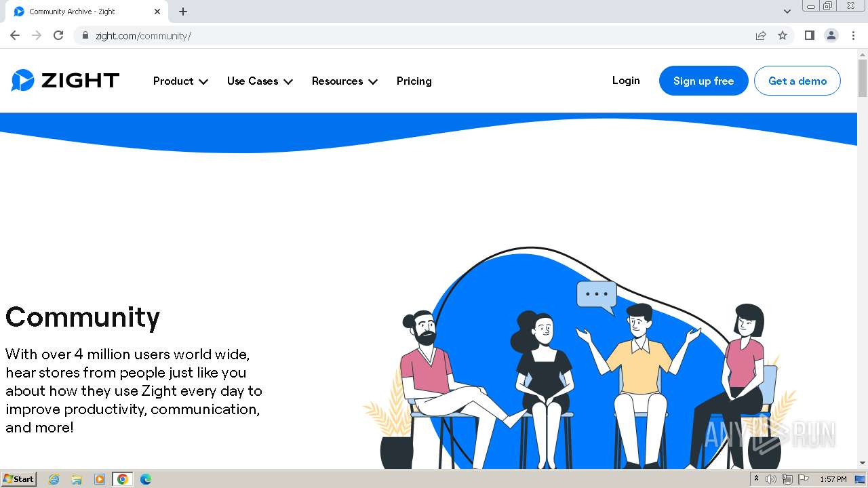Screen dimensions: 868x488
Task: Click Sign up free button
Action: tap(703, 81)
